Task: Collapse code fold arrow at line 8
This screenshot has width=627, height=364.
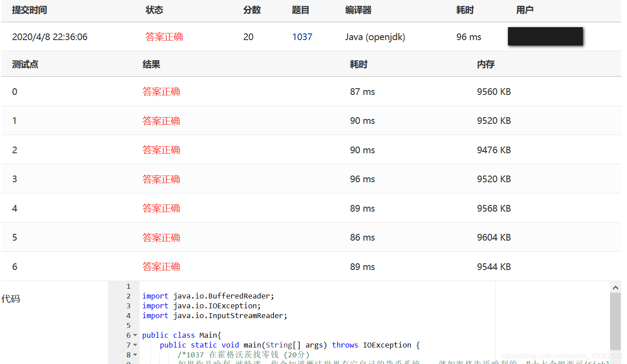Action: coord(135,355)
